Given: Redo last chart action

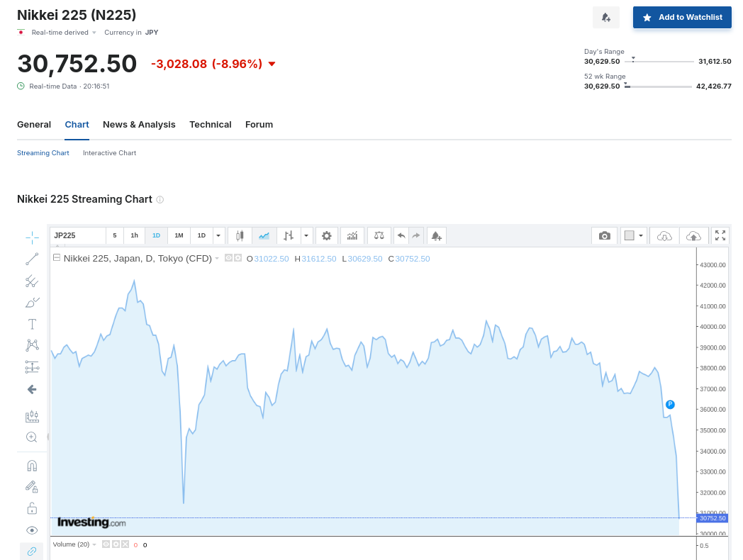Looking at the screenshot, I should 416,235.
